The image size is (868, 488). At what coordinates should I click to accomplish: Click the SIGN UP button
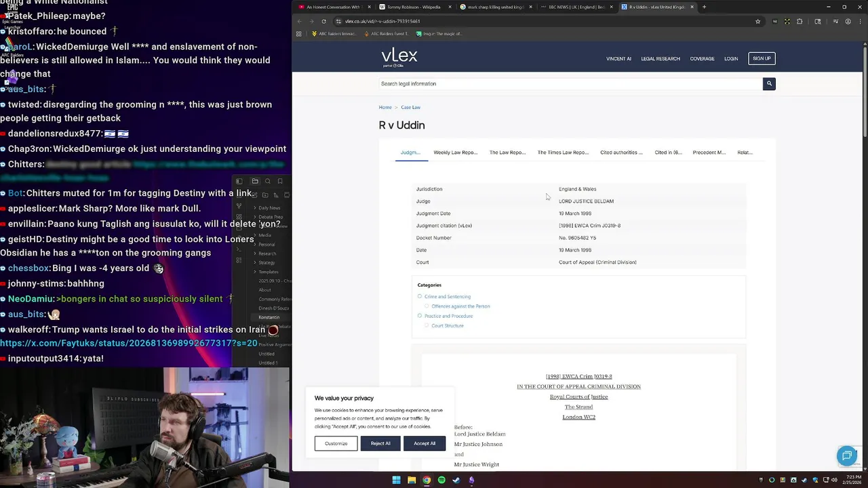762,58
